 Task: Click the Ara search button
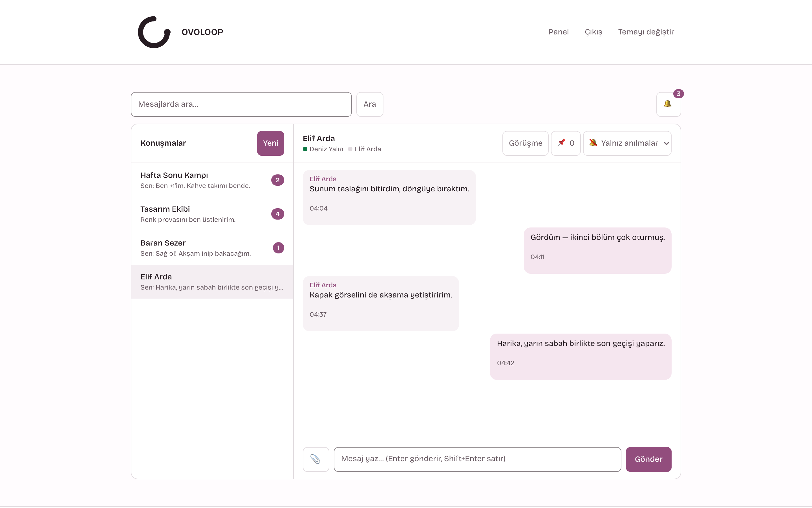click(369, 104)
